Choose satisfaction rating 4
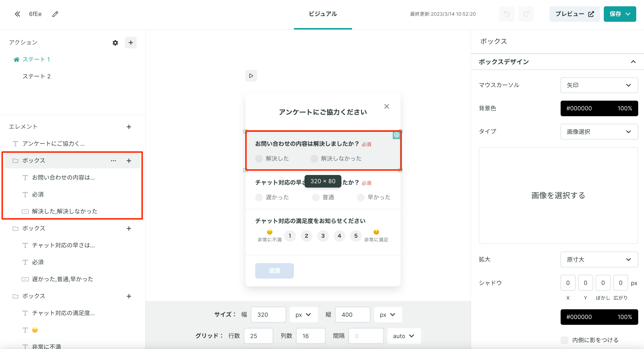 (x=339, y=236)
